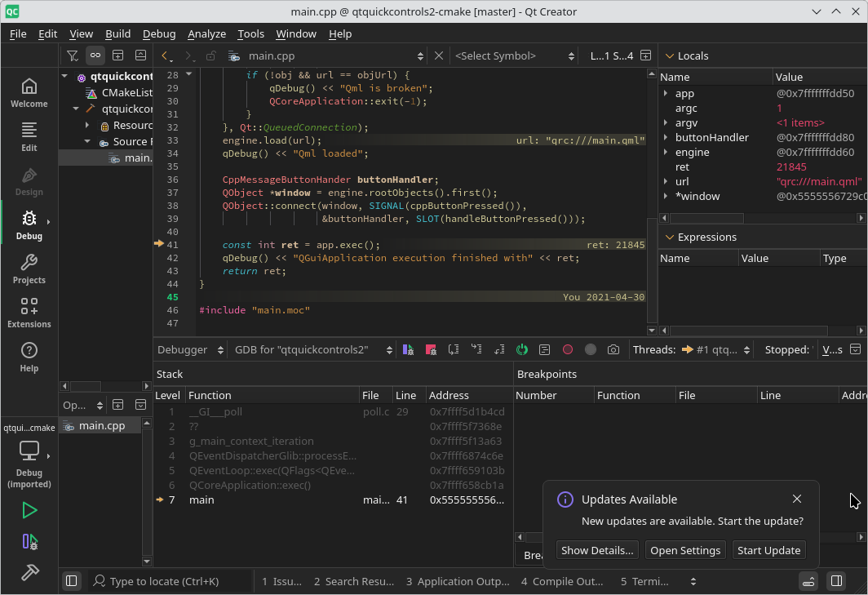The height and width of the screenshot is (595, 868).
Task: Expand the Resources folder in project tree
Action: pos(87,126)
